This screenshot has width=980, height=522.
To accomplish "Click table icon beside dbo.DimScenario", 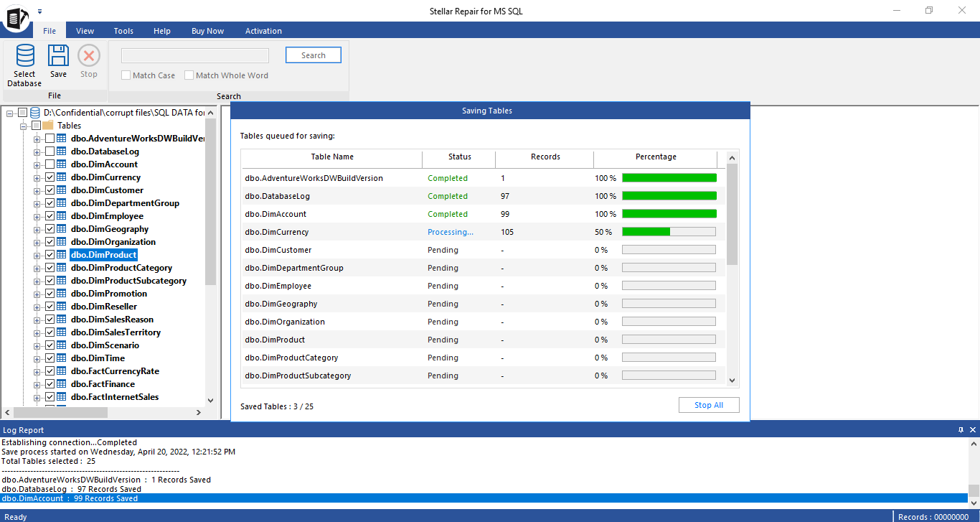I will pyautogui.click(x=62, y=345).
